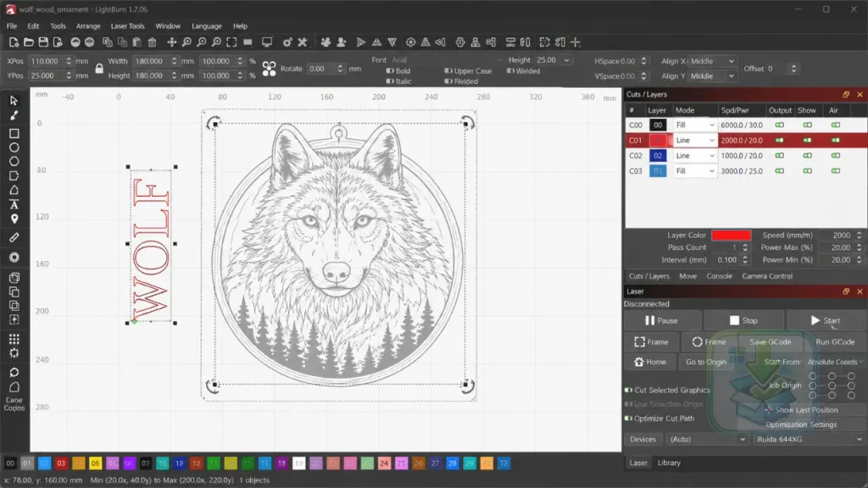Click the Settings gear-wrench icon
Image resolution: width=868 pixels, height=488 pixels.
pos(287,42)
